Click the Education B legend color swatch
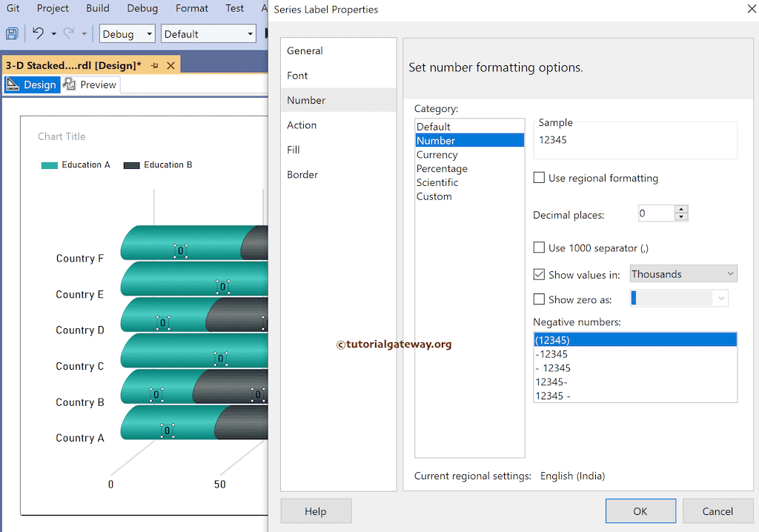The width and height of the screenshot is (759, 532). point(132,165)
